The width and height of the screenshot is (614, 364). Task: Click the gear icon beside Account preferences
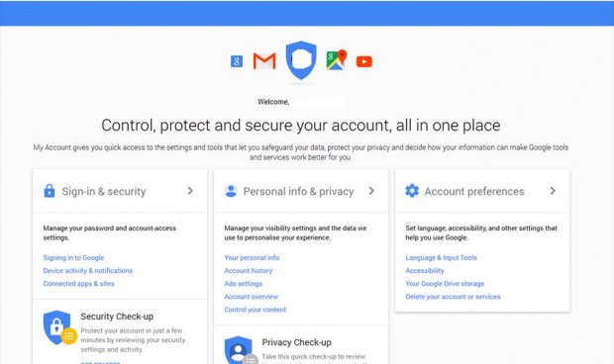click(412, 191)
